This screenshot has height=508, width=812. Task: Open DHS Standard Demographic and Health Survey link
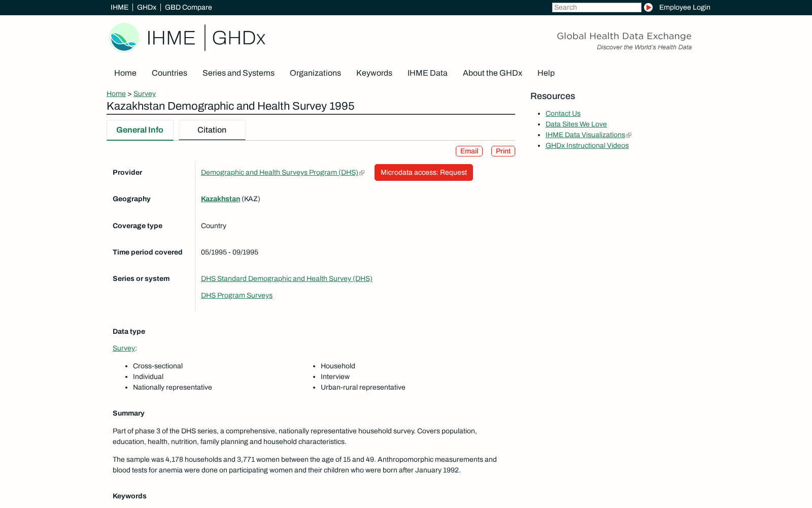(x=287, y=278)
